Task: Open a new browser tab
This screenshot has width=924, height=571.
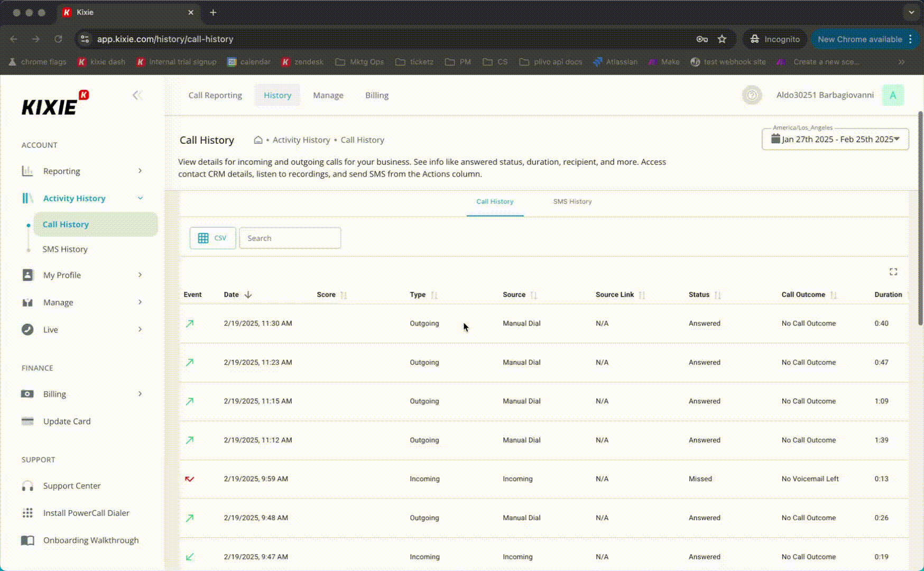Action: [x=213, y=12]
